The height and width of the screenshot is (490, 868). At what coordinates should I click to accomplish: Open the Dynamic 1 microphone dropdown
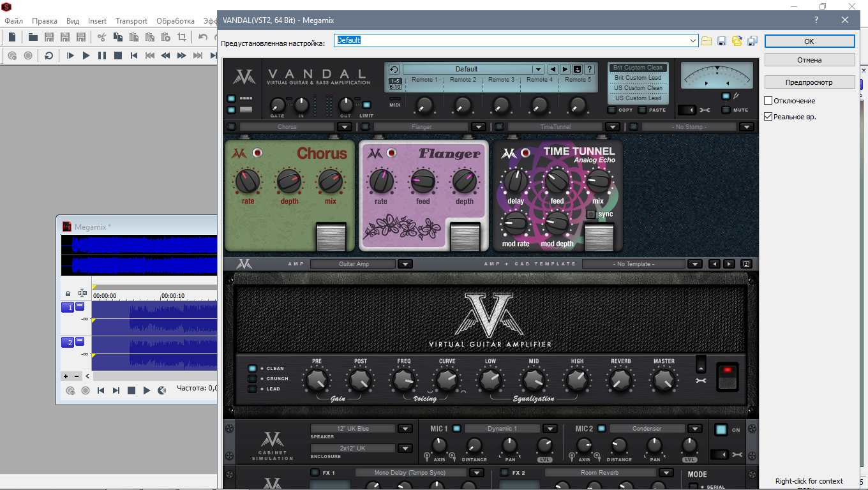pyautogui.click(x=550, y=429)
